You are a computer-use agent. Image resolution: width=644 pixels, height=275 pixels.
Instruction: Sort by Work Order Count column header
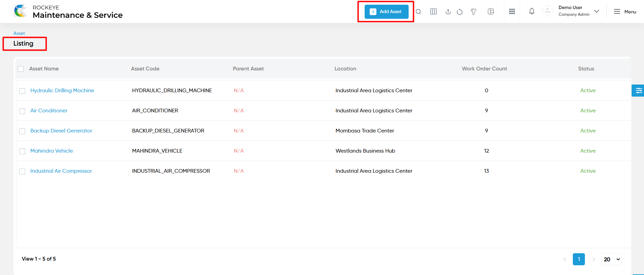click(x=485, y=69)
